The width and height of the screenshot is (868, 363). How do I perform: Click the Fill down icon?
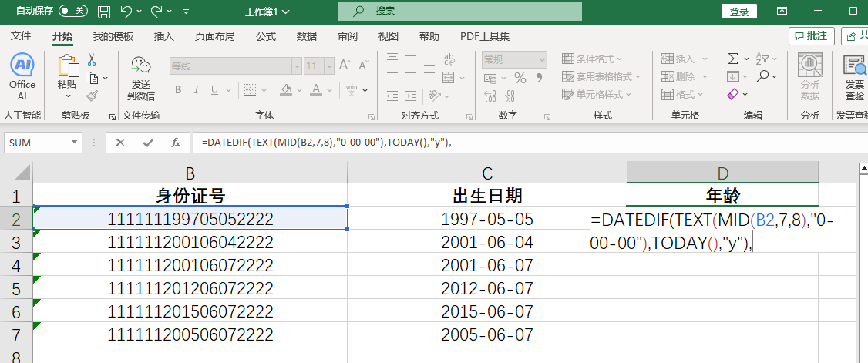(733, 76)
